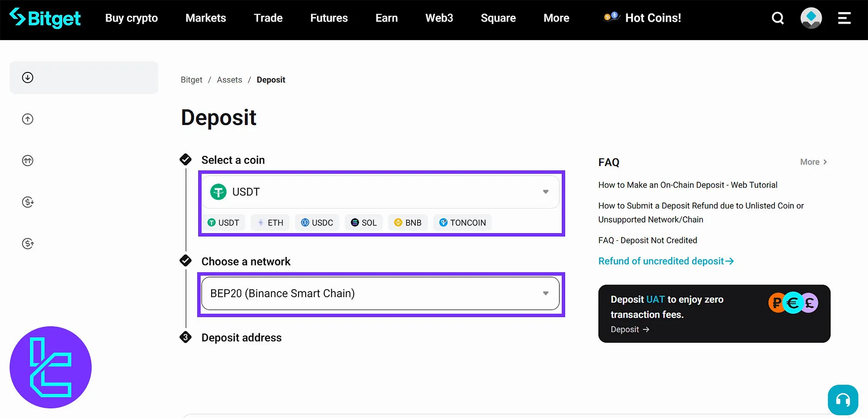Open the Trade menu

(268, 18)
